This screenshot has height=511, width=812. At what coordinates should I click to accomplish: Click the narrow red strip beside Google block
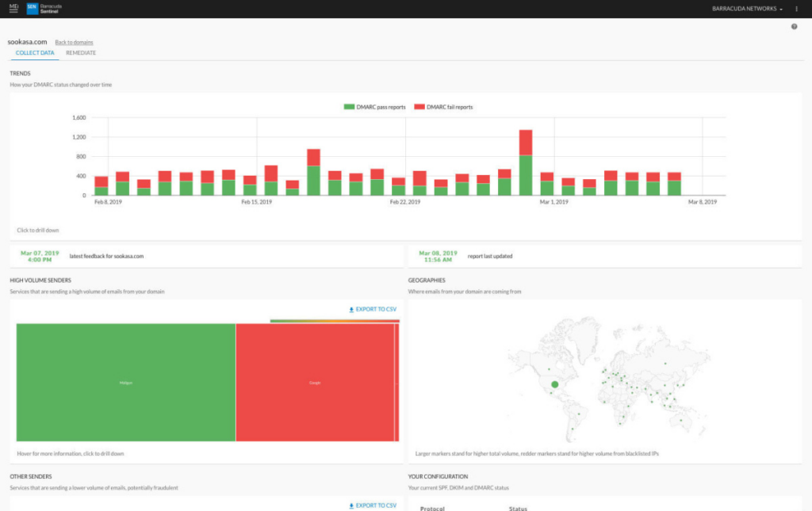(396, 382)
